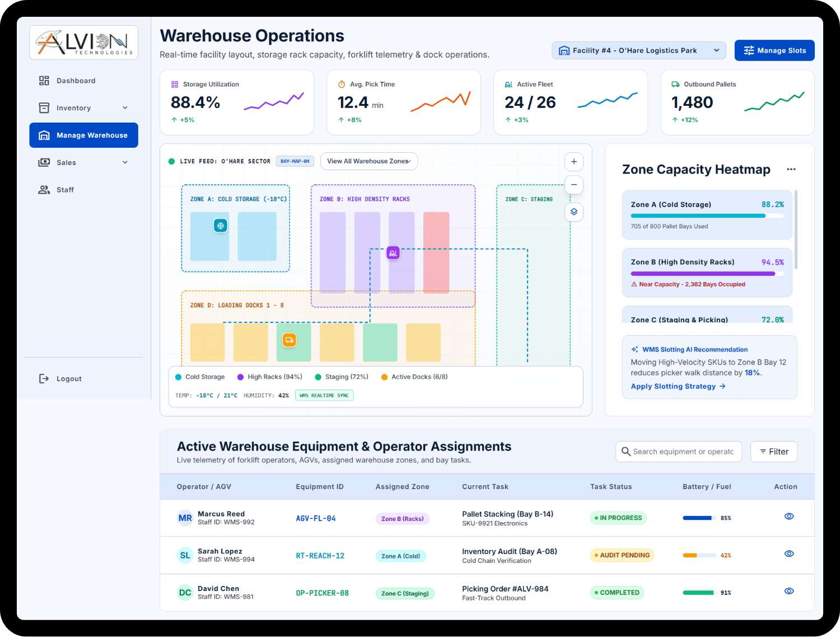This screenshot has width=840, height=638.
Task: Zoom in on the warehouse map
Action: coord(574,162)
